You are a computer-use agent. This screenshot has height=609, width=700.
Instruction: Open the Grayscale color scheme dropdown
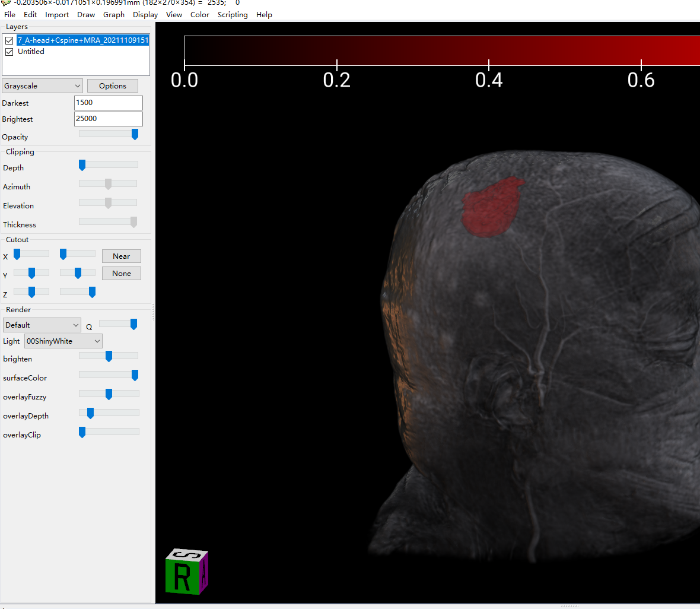point(42,86)
